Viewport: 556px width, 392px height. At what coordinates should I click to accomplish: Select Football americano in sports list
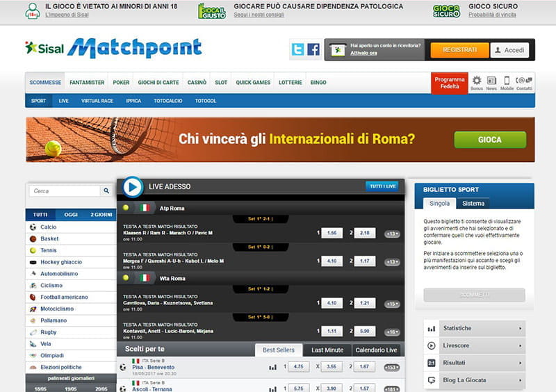click(x=71, y=297)
